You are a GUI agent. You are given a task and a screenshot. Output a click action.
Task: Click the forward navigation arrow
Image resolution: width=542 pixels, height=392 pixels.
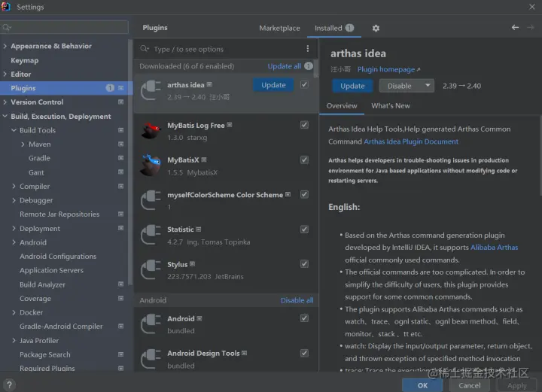coord(530,27)
